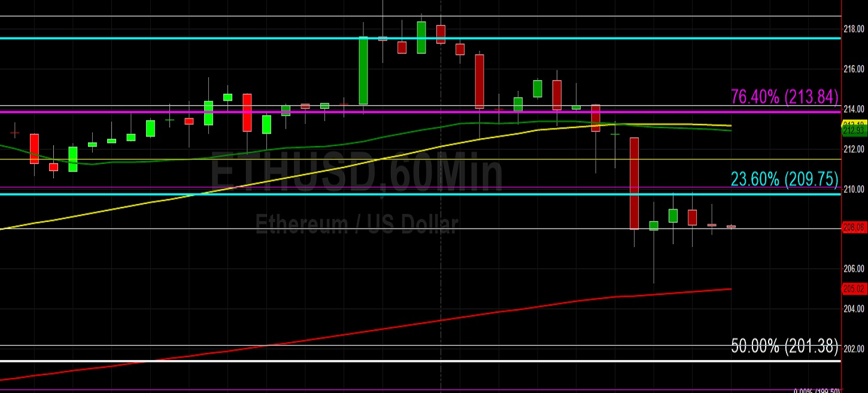
Task: Click the 23.60% (209.75) Fibonacci label
Action: click(x=784, y=178)
